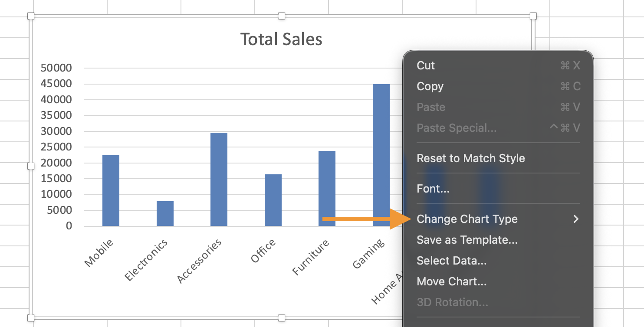Click the top-right corner chart handle
Image resolution: width=644 pixels, height=327 pixels.
(533, 16)
